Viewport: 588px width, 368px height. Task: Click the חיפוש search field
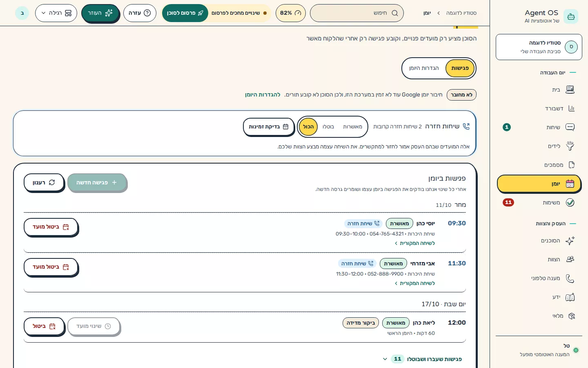(x=357, y=13)
